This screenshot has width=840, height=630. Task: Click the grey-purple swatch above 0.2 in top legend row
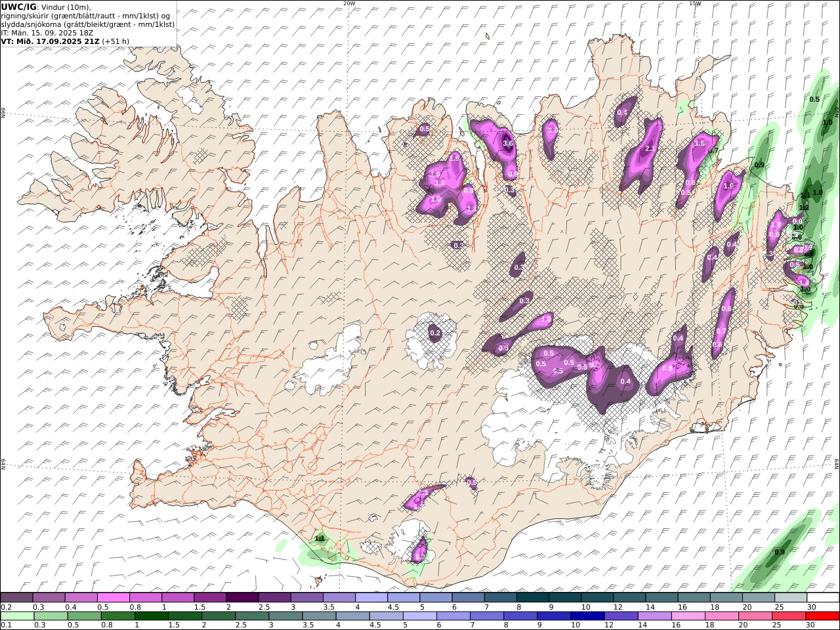tap(16, 597)
